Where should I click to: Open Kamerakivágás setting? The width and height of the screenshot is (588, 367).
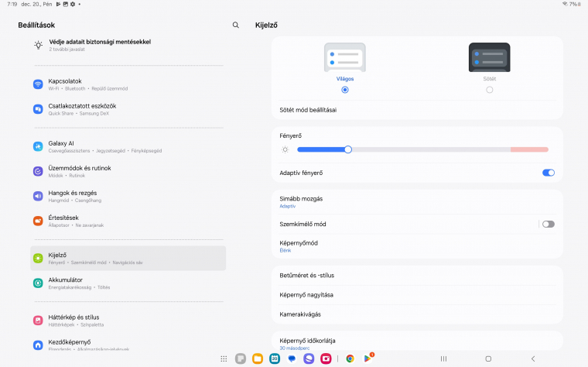click(x=417, y=314)
